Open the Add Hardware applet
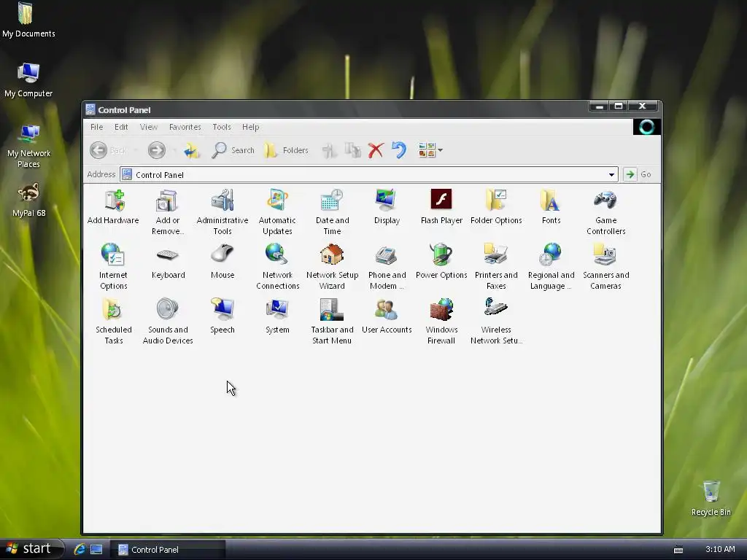The image size is (747, 560). [x=113, y=206]
